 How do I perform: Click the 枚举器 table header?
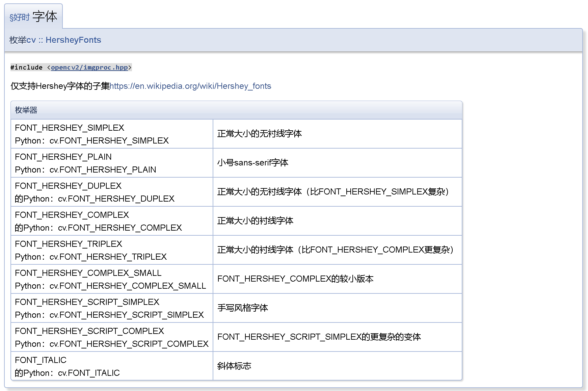coord(25,110)
